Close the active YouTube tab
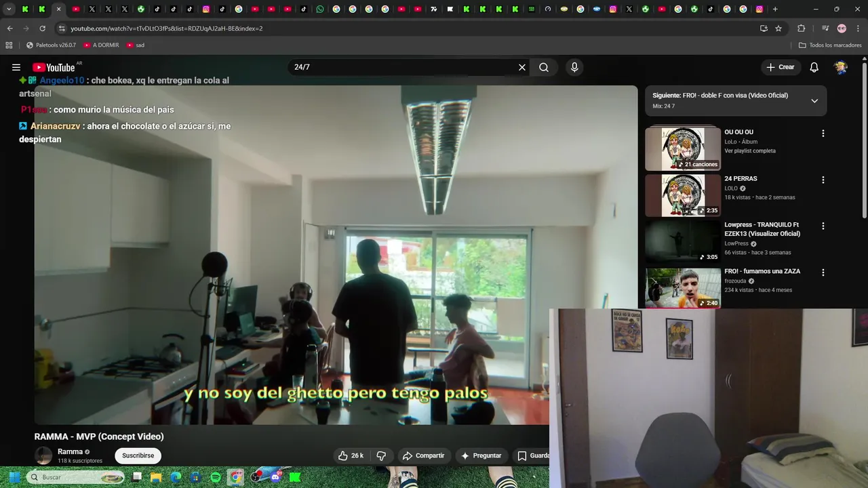 58,9
